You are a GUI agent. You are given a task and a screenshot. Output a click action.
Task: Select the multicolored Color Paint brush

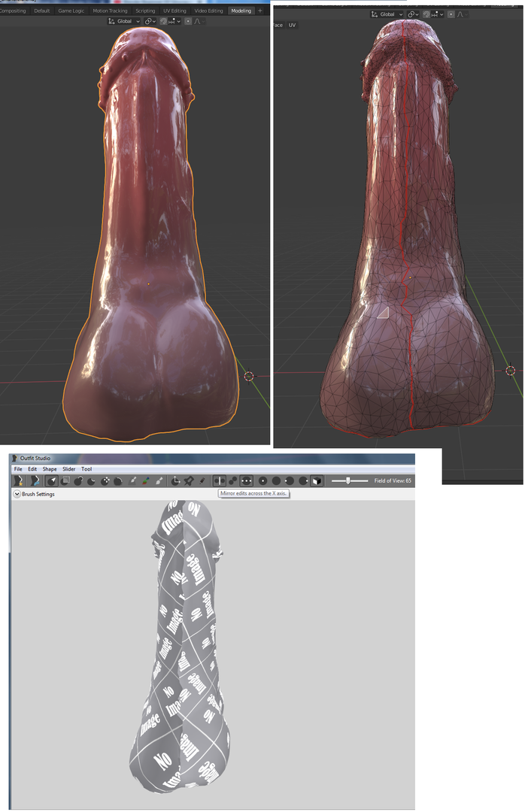pos(146,481)
